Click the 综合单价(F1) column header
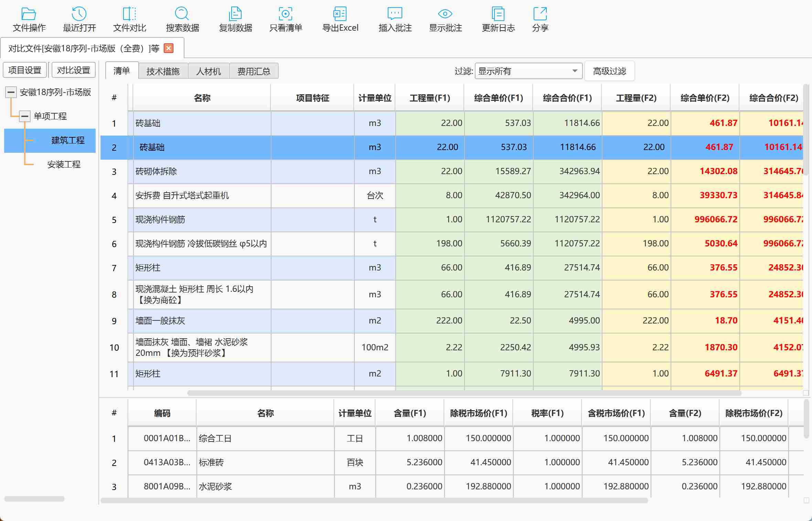 [499, 98]
